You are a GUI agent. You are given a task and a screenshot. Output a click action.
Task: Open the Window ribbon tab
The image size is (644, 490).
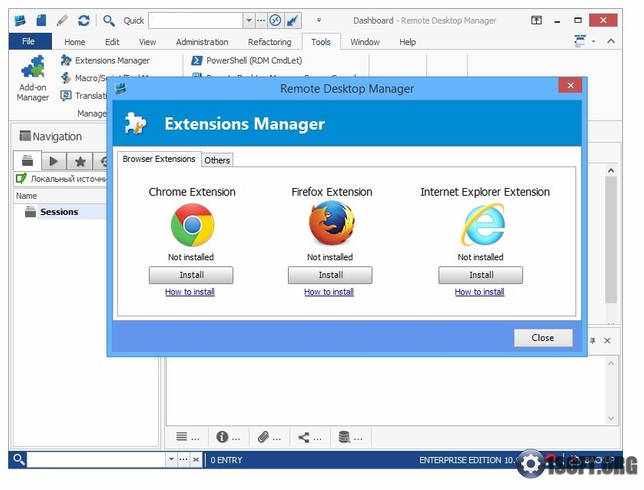365,42
